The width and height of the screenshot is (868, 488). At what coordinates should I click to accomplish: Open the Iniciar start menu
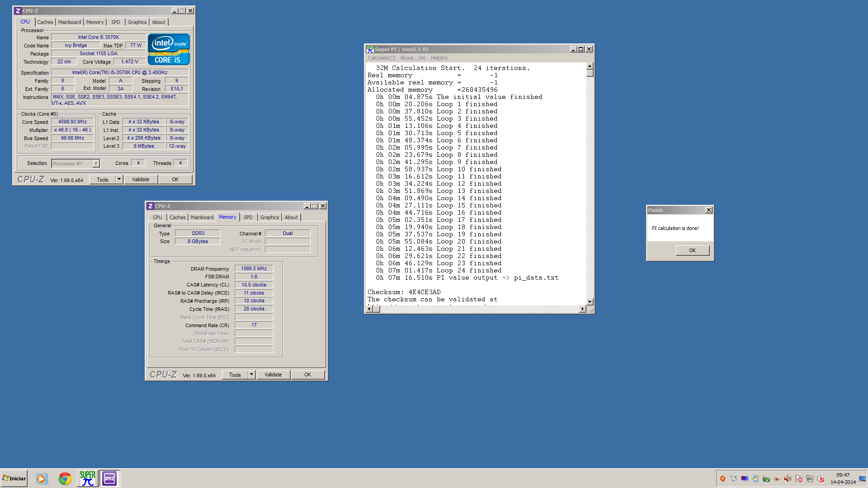click(x=14, y=479)
